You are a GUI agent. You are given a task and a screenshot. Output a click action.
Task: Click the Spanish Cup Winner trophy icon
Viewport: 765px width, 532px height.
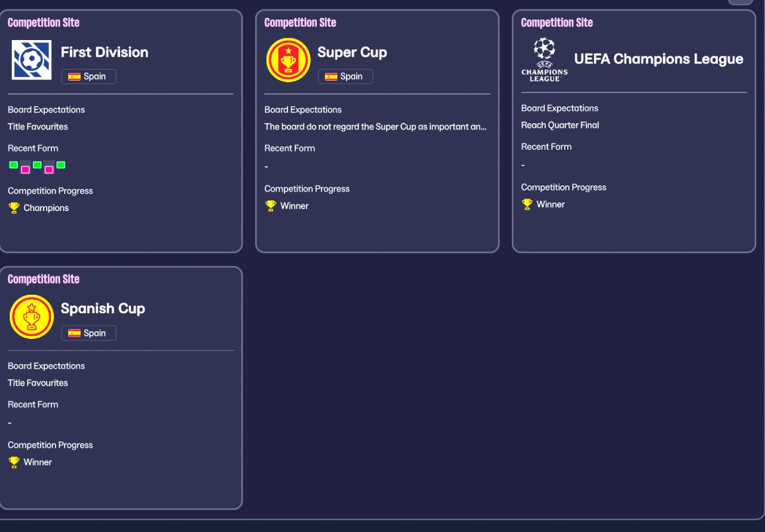click(x=14, y=462)
